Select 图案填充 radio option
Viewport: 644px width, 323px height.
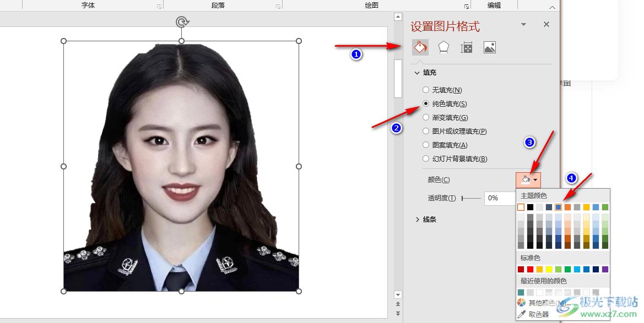click(x=426, y=145)
